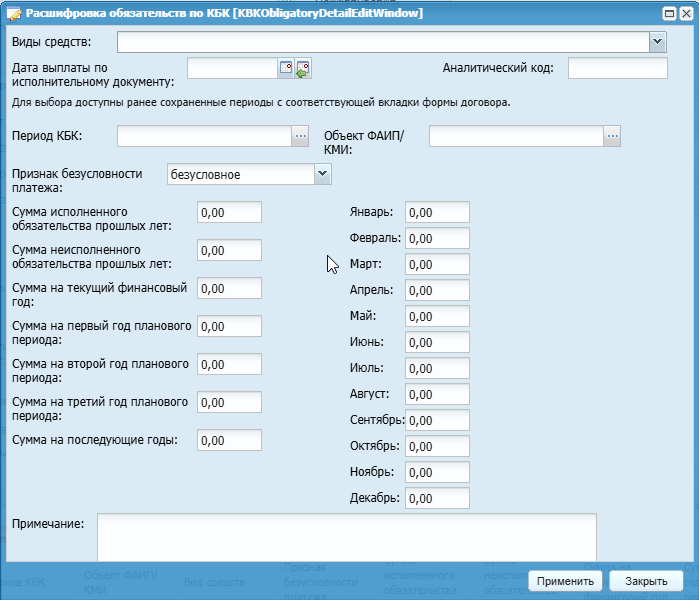The height and width of the screenshot is (600, 699).
Task: Select the Сумма на текущий финансовый год field
Action: 229,288
